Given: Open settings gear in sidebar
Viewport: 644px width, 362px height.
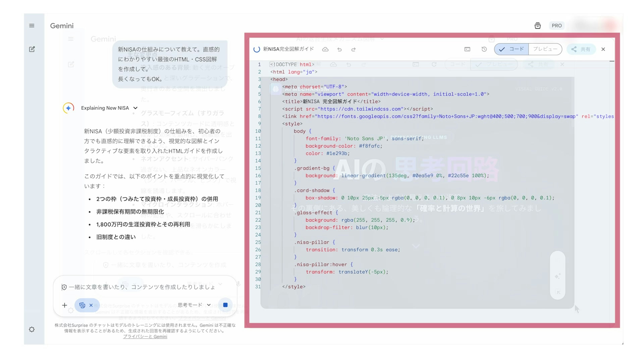Looking at the screenshot, I should click(32, 329).
